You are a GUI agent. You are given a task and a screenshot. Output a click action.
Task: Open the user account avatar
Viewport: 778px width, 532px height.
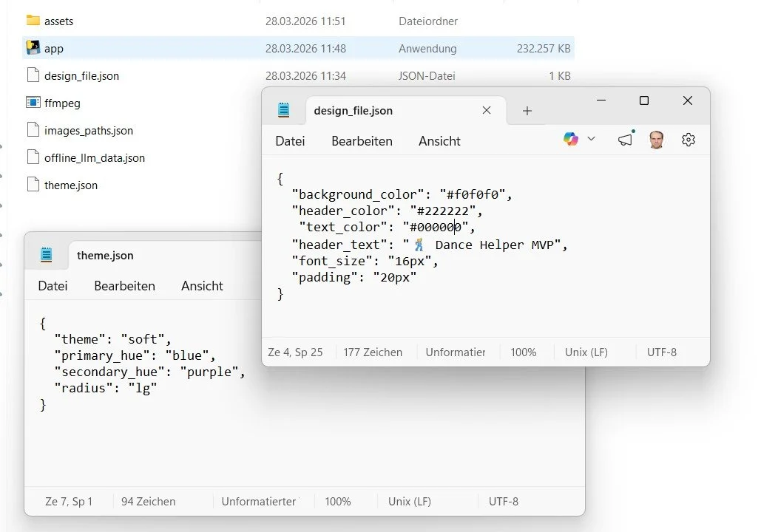click(656, 139)
